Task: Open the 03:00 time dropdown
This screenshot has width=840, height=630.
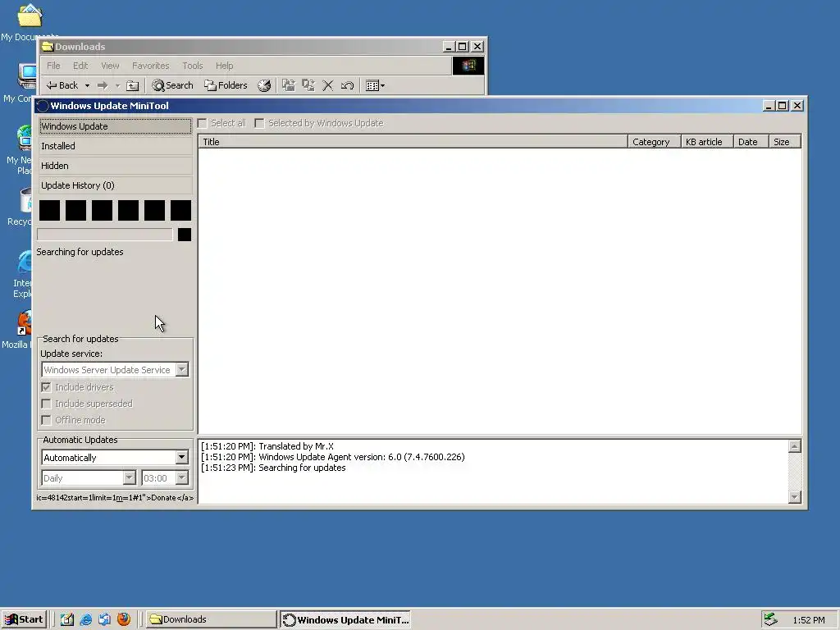Action: [x=181, y=478]
